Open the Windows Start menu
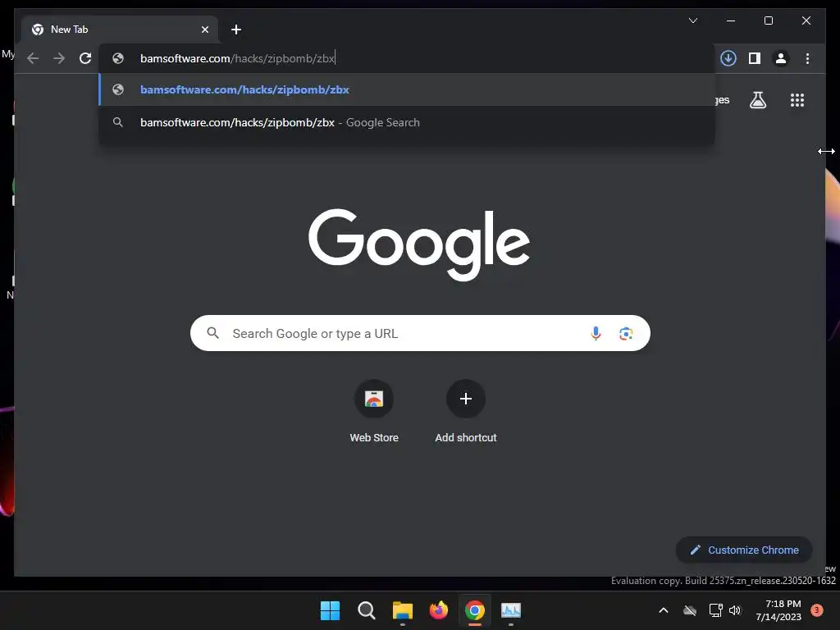The height and width of the screenshot is (630, 840). 330,610
